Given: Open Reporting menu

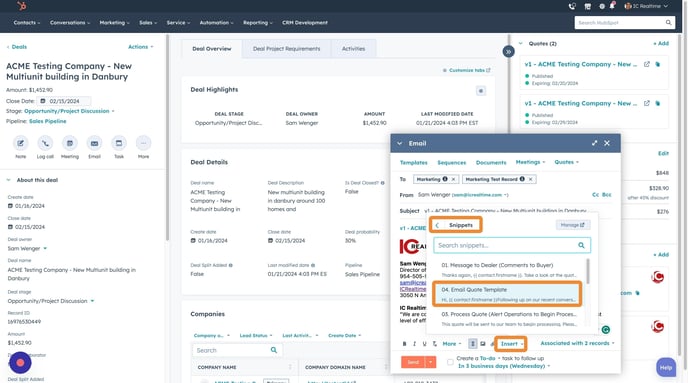Looking at the screenshot, I should pos(258,22).
